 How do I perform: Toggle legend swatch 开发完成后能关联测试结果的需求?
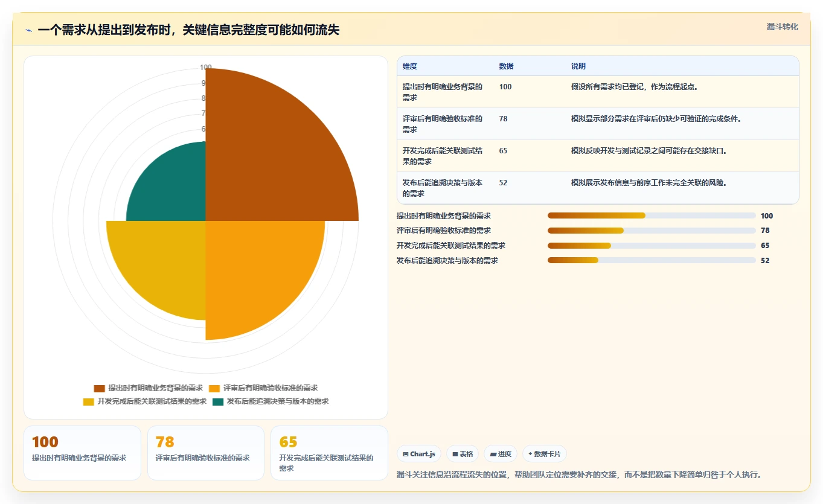(89, 401)
